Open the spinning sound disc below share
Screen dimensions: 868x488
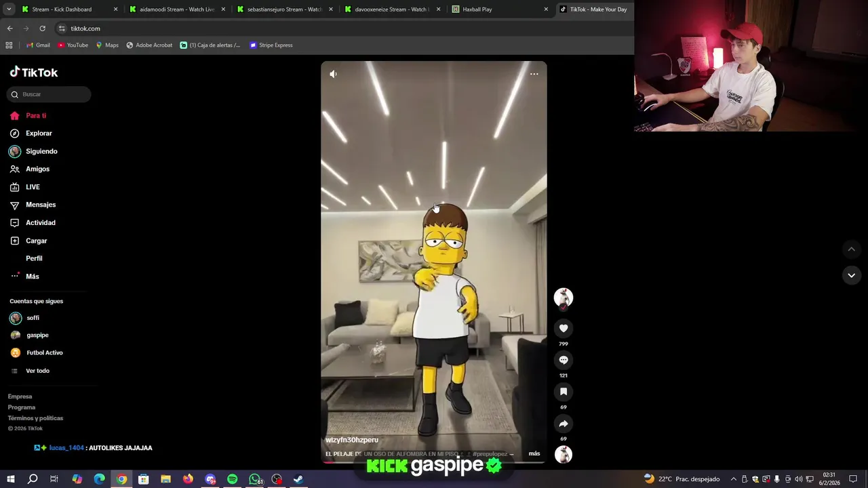pos(564,455)
